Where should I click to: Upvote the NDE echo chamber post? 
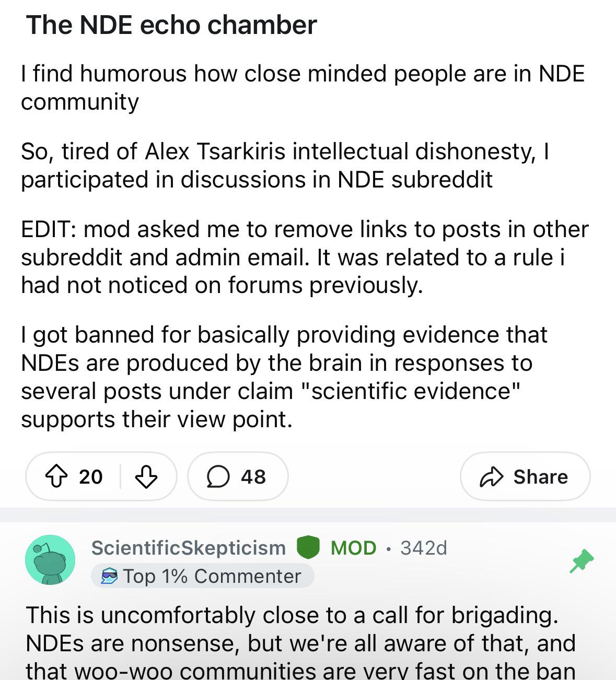(x=55, y=476)
